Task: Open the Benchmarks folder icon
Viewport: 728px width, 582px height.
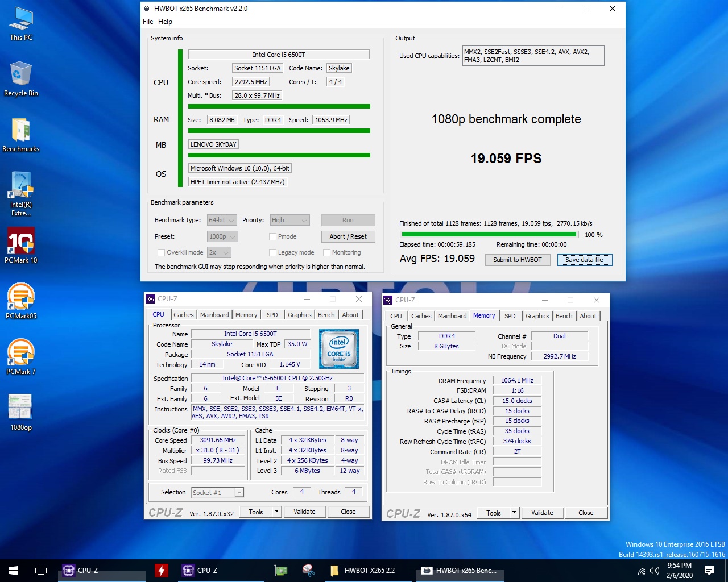Action: pos(21,135)
